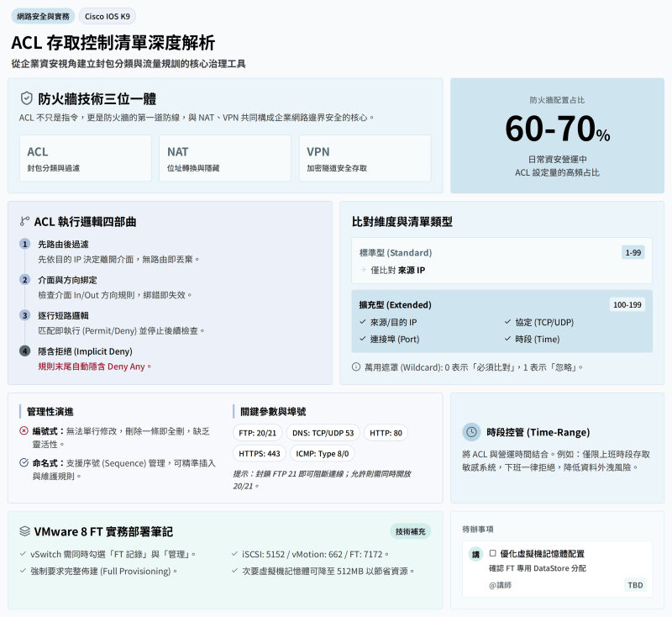Click the checkmark beside 來源/目的 IP
The width and height of the screenshot is (672, 617).
pos(363,322)
